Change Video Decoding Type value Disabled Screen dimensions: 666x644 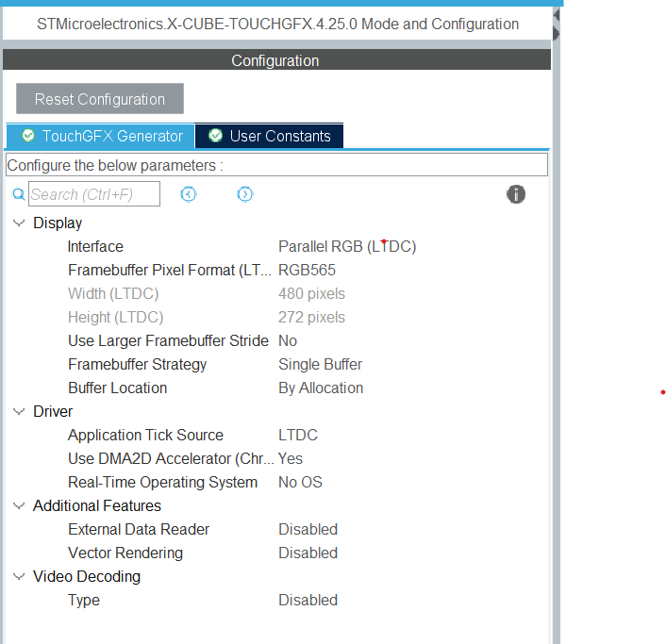(x=308, y=600)
